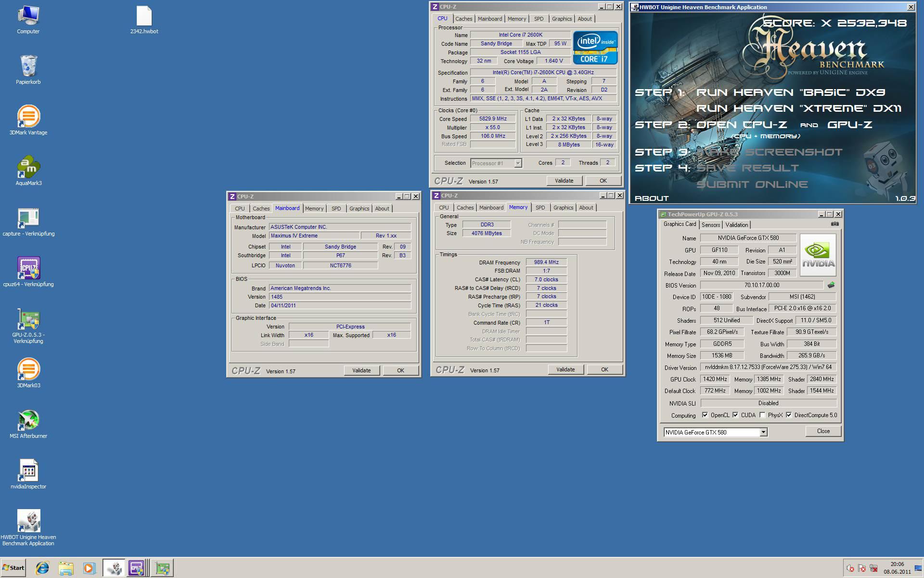Click Multiplier x 55.0 field

pyautogui.click(x=493, y=128)
